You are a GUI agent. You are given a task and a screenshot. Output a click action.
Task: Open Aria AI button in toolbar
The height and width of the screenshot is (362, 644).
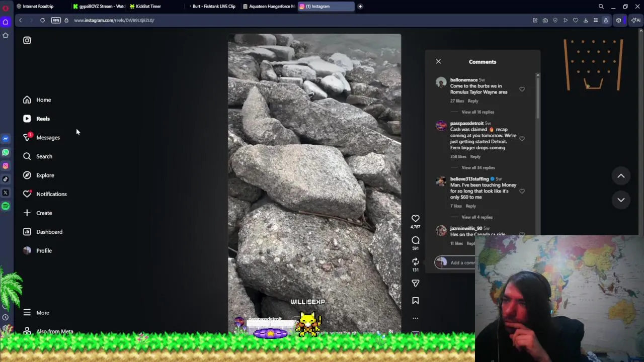pyautogui.click(x=636, y=20)
